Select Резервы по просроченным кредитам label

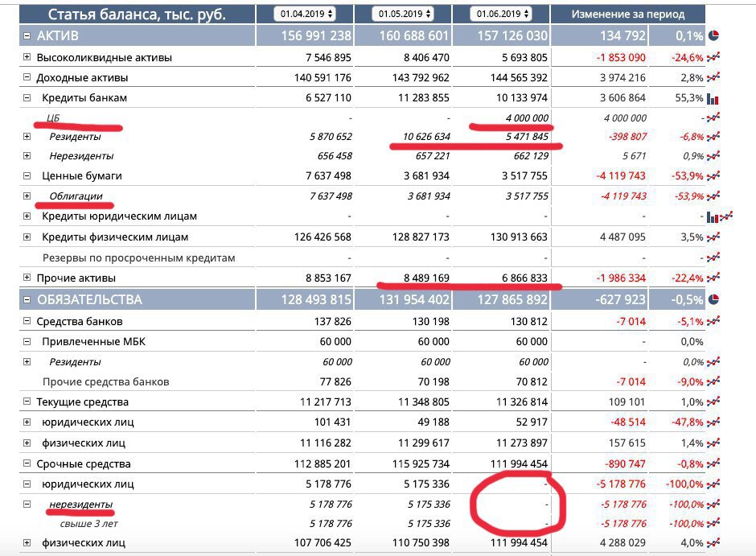click(x=139, y=258)
